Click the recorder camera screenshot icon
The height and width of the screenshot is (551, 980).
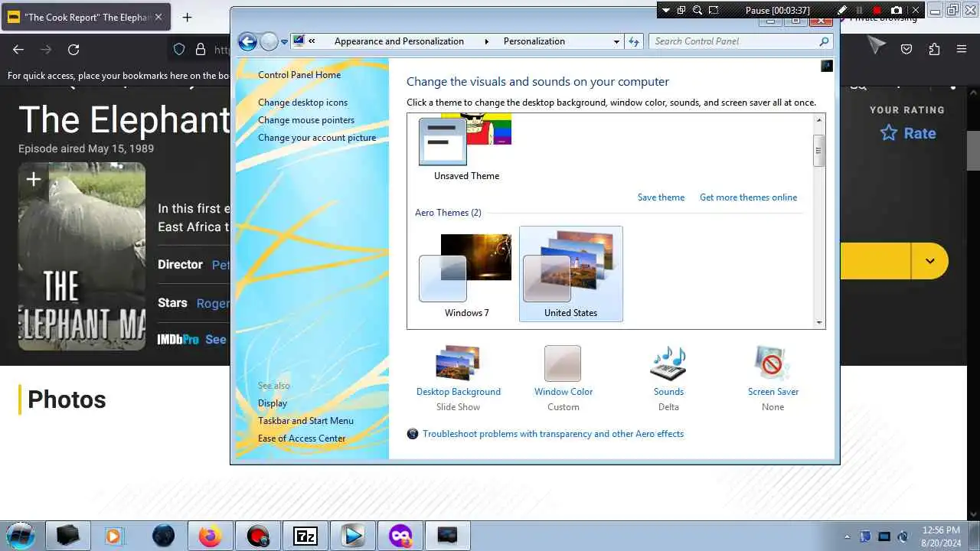click(897, 10)
